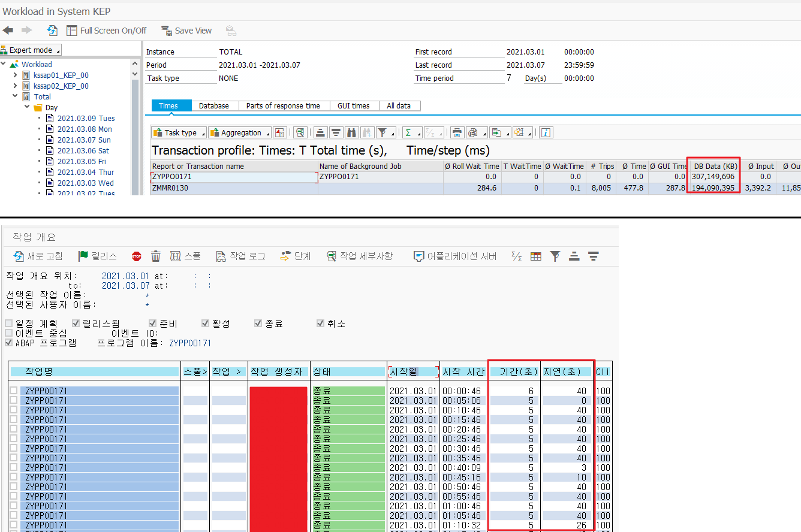Click the Print icon in ALV toolbar
The height and width of the screenshot is (532, 801).
coord(457,132)
